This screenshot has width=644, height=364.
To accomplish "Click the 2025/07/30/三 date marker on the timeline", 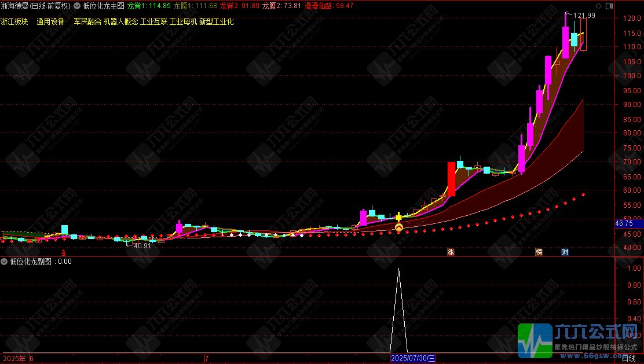I will click(413, 358).
